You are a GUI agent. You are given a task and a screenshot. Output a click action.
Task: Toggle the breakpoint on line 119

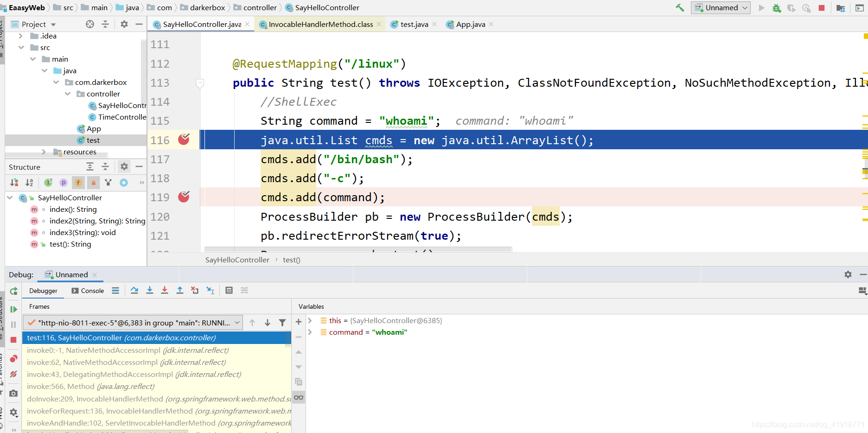coord(184,197)
